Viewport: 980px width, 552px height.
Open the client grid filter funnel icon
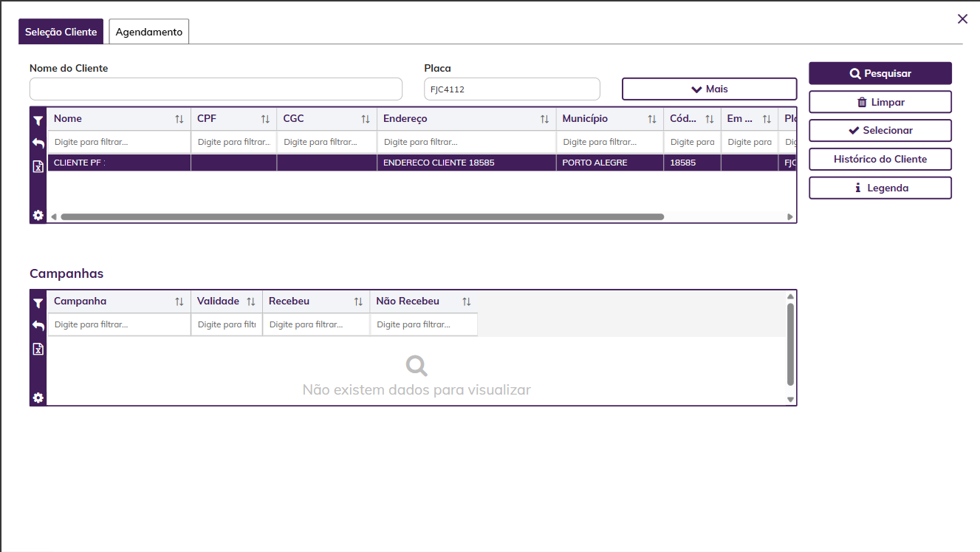pyautogui.click(x=38, y=120)
